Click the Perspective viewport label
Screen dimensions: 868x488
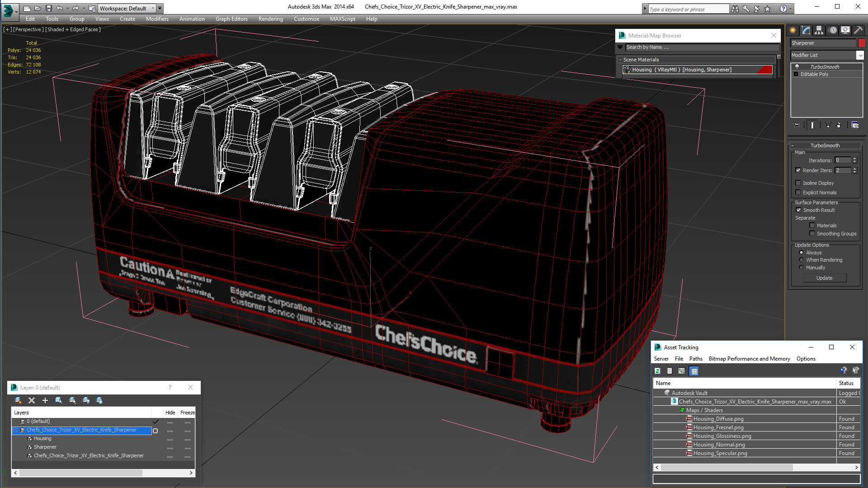pyautogui.click(x=28, y=29)
